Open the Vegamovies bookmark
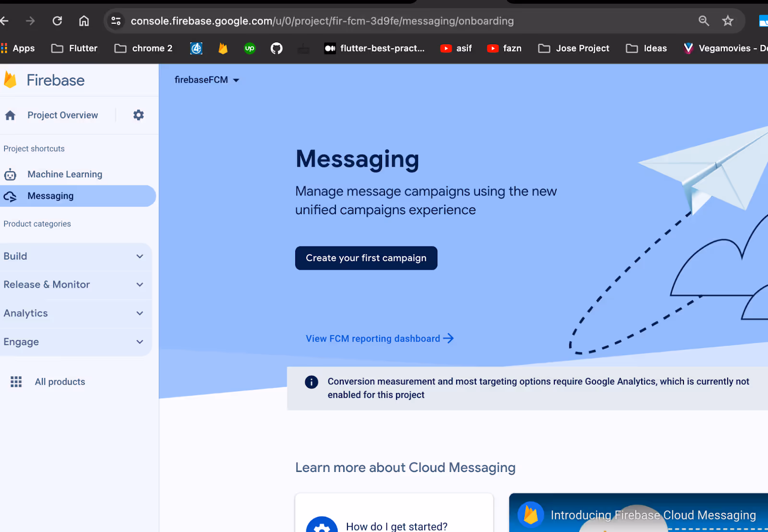768x532 pixels. click(725, 48)
